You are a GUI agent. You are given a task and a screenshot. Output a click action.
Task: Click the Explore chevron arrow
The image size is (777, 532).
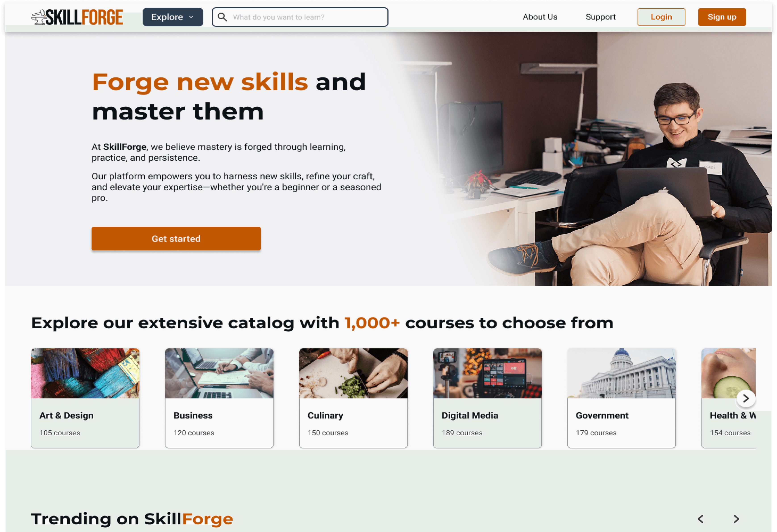tap(191, 17)
